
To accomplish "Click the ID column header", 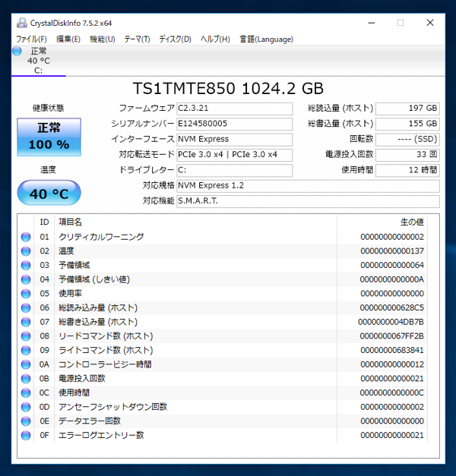I will pyautogui.click(x=44, y=222).
